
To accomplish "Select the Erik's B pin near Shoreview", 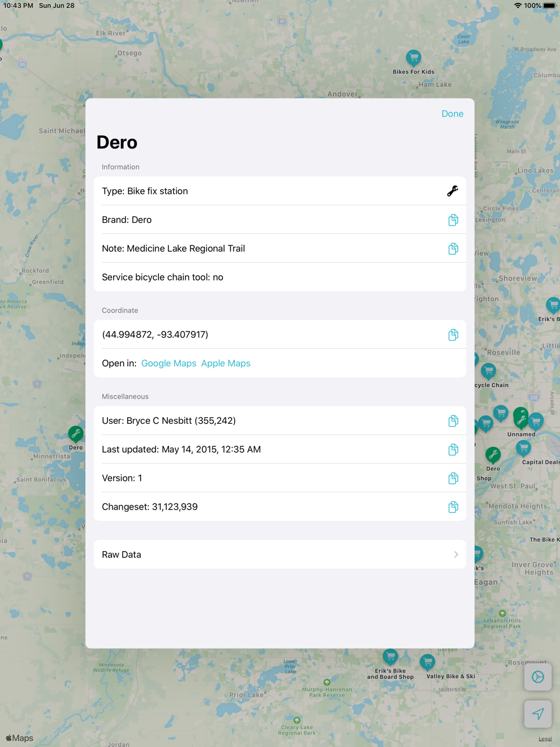I will click(553, 305).
